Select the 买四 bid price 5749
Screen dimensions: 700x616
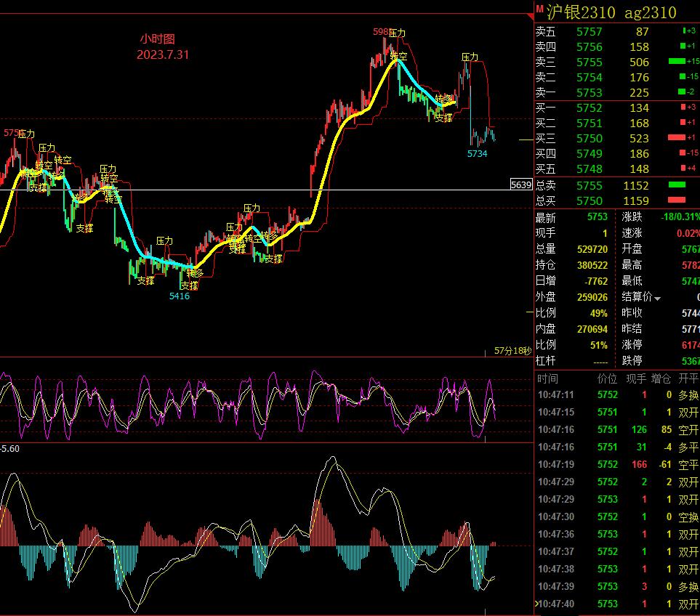click(x=590, y=153)
